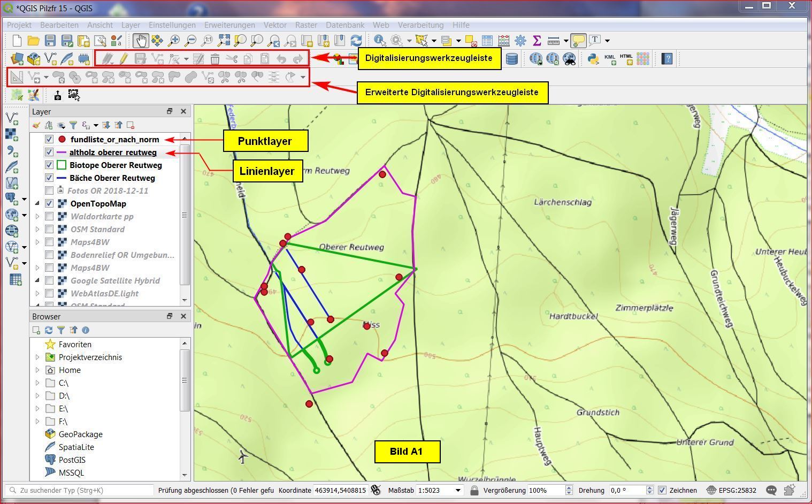Activate the Identify Features tool
Image resolution: width=812 pixels, height=504 pixels.
(x=380, y=41)
